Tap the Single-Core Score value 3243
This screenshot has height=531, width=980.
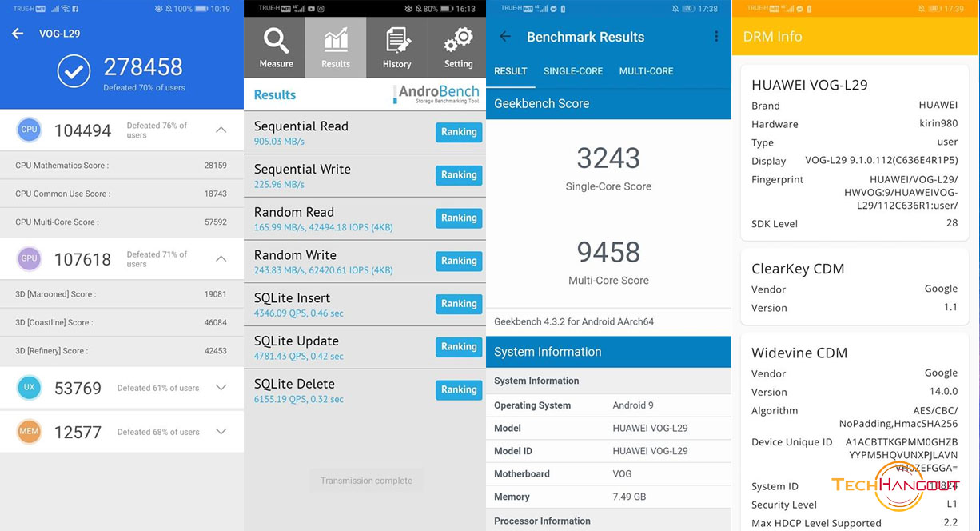coord(608,158)
